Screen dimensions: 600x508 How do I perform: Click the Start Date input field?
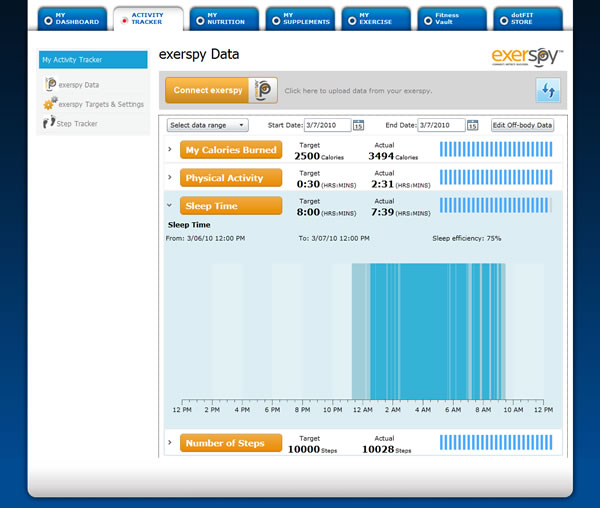click(319, 126)
